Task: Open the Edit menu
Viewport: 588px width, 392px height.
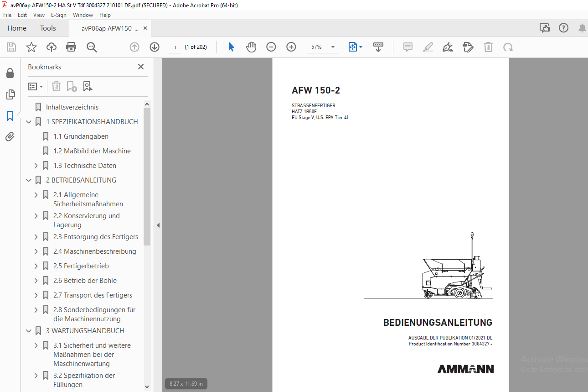Action: pyautogui.click(x=22, y=15)
